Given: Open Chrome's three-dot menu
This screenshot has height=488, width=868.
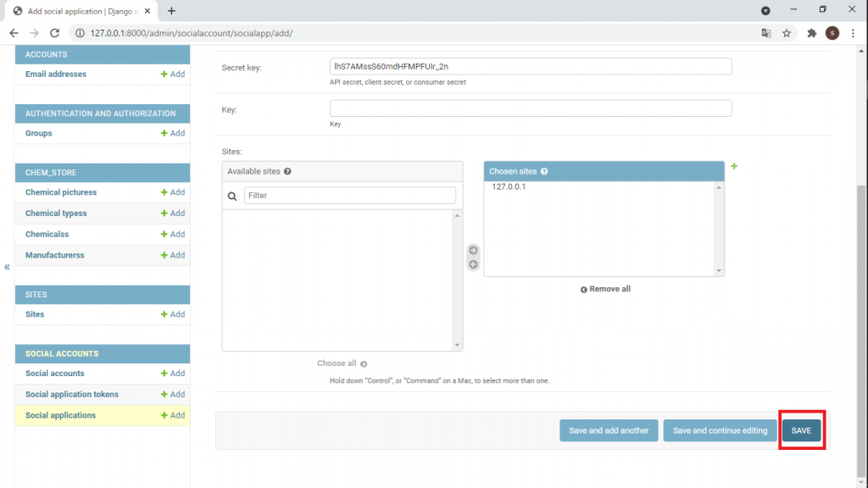Looking at the screenshot, I should coord(853,33).
